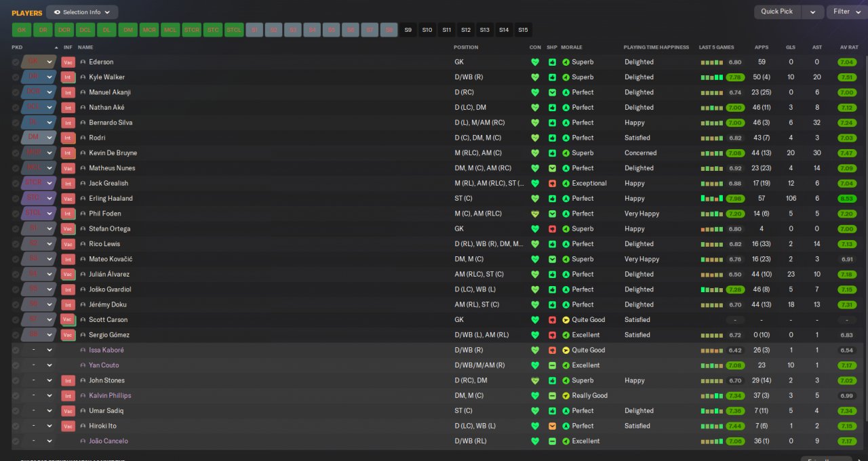Click the person icon beside Julián Álvarez

83,275
